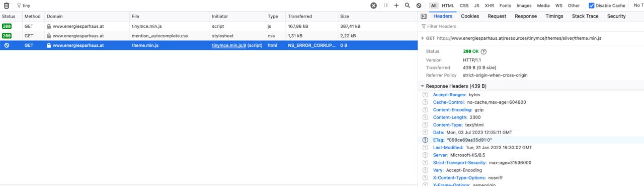The width and height of the screenshot is (644, 186).
Task: Select the tinymce.min.js request row
Action: coord(209,26)
